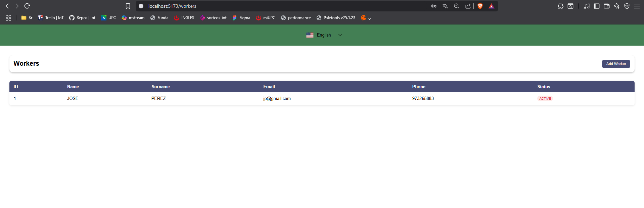Go forward in browser history
This screenshot has width=644, height=208.
click(x=17, y=6)
